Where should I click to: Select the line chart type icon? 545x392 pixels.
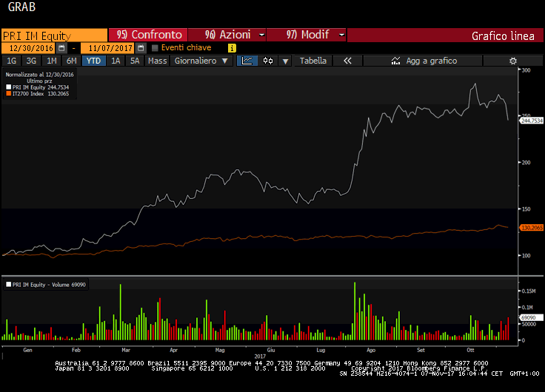(x=247, y=61)
